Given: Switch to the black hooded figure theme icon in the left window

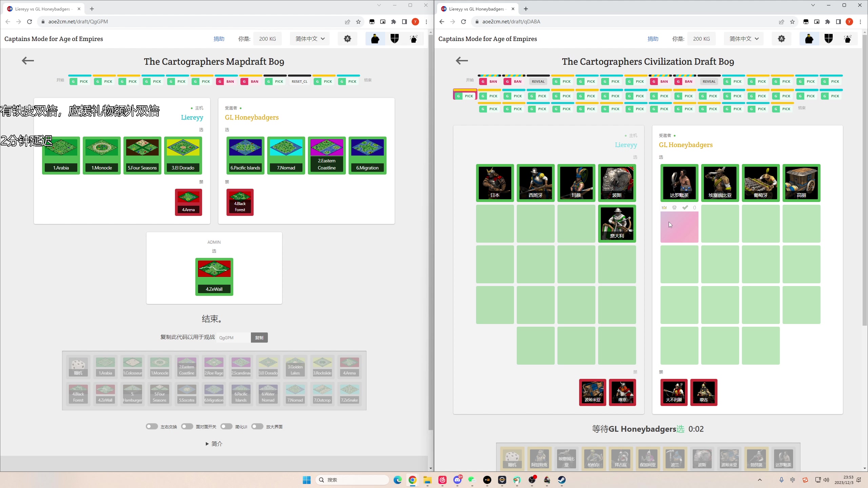Looking at the screenshot, I should (x=375, y=39).
